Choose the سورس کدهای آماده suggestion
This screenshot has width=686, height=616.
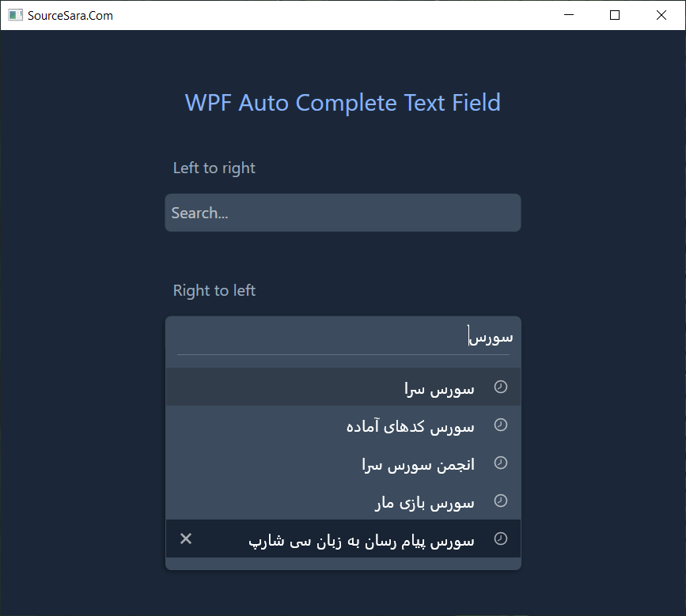click(x=411, y=425)
